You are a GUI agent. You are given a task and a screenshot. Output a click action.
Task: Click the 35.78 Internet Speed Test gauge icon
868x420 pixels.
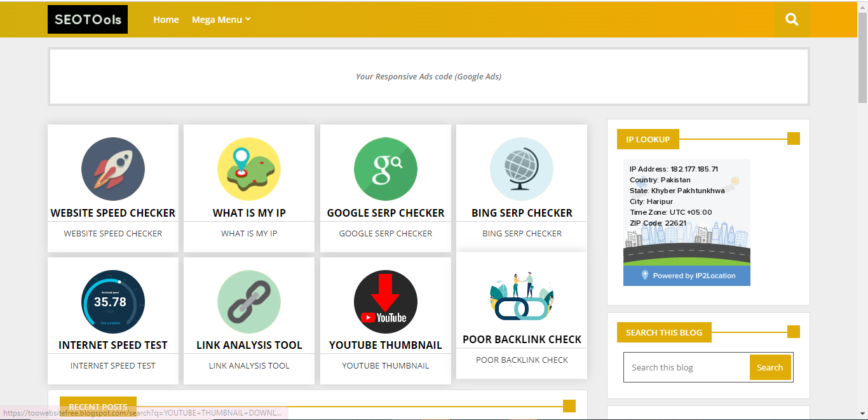[x=113, y=302]
